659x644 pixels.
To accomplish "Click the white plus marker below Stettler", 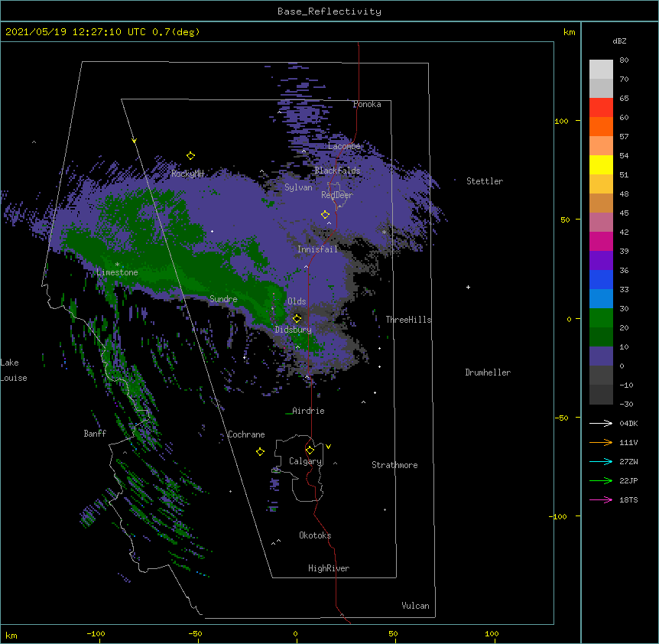I will click(x=468, y=287).
